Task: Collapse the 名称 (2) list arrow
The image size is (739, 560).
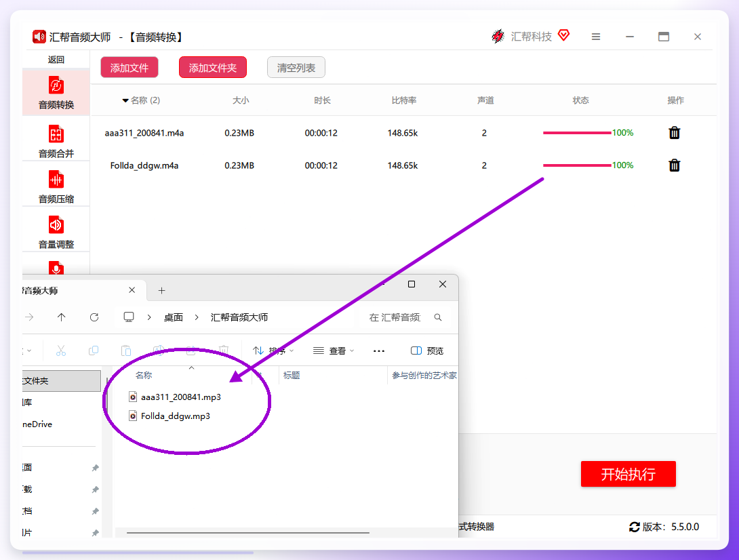Action: (x=125, y=100)
